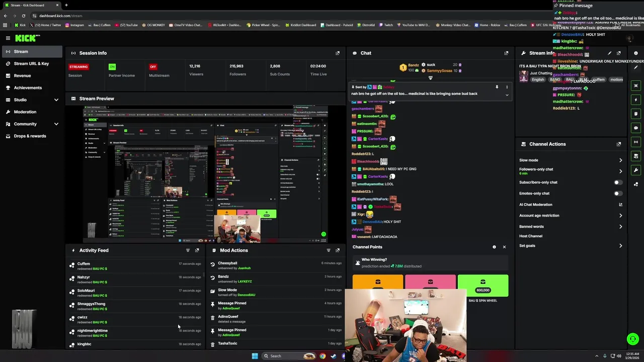Open Account age restriction chevron
The image size is (644, 362).
tap(620, 216)
